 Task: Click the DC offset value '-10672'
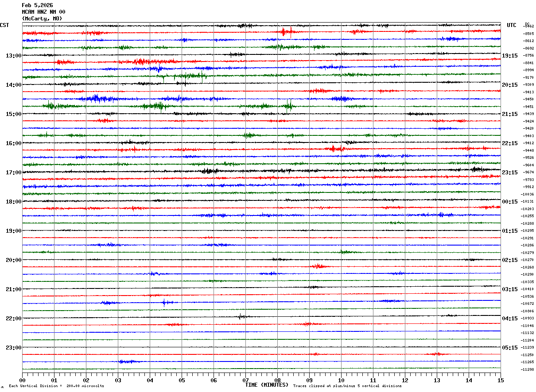click(x=528, y=304)
